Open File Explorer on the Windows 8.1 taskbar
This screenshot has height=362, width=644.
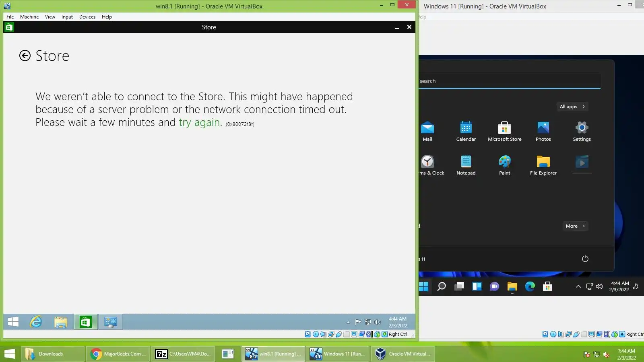click(x=61, y=322)
